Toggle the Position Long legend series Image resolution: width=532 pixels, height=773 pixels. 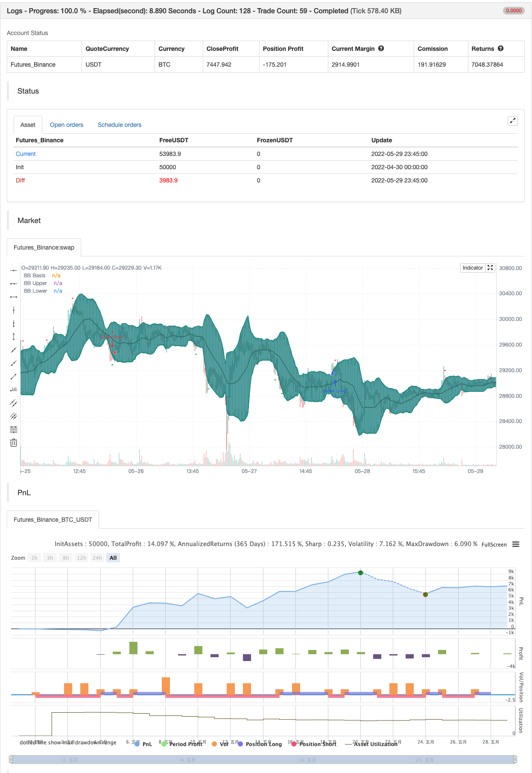click(260, 744)
